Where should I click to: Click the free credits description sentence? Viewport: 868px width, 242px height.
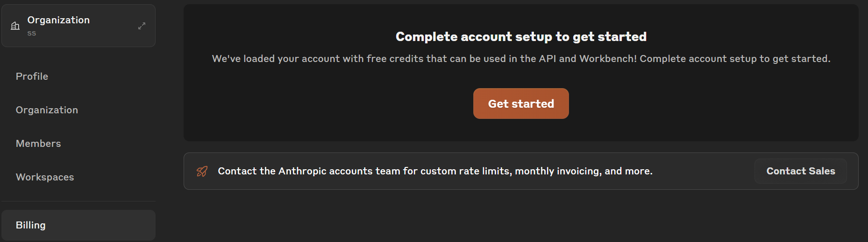click(521, 59)
